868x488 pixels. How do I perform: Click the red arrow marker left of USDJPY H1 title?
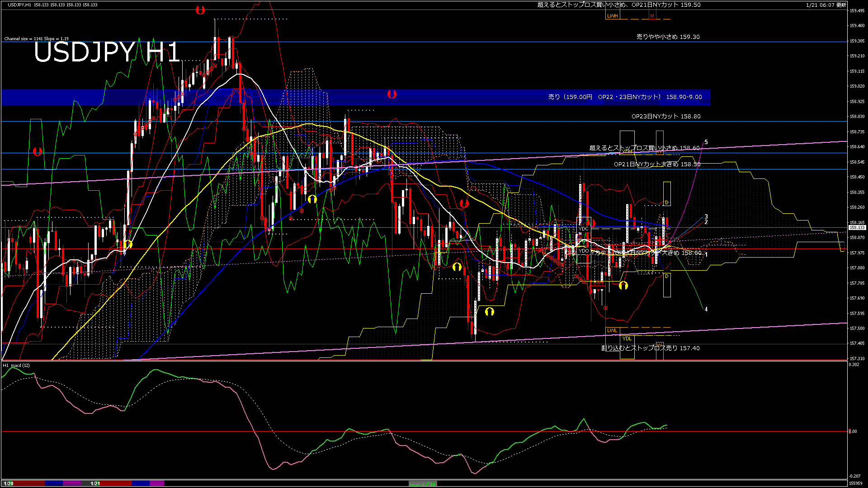pyautogui.click(x=38, y=151)
